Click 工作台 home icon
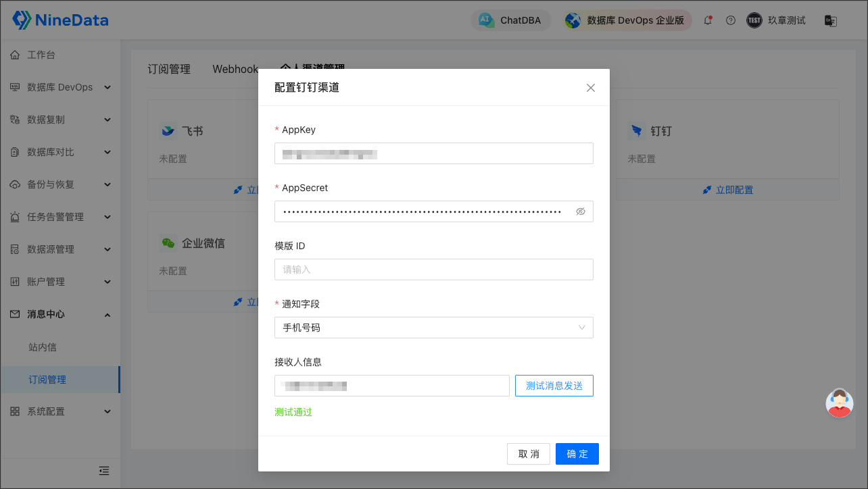This screenshot has height=489, width=868. pos(15,55)
